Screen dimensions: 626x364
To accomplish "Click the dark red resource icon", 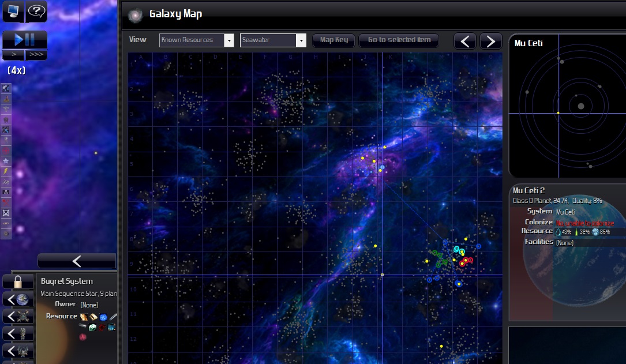I will click(102, 327).
